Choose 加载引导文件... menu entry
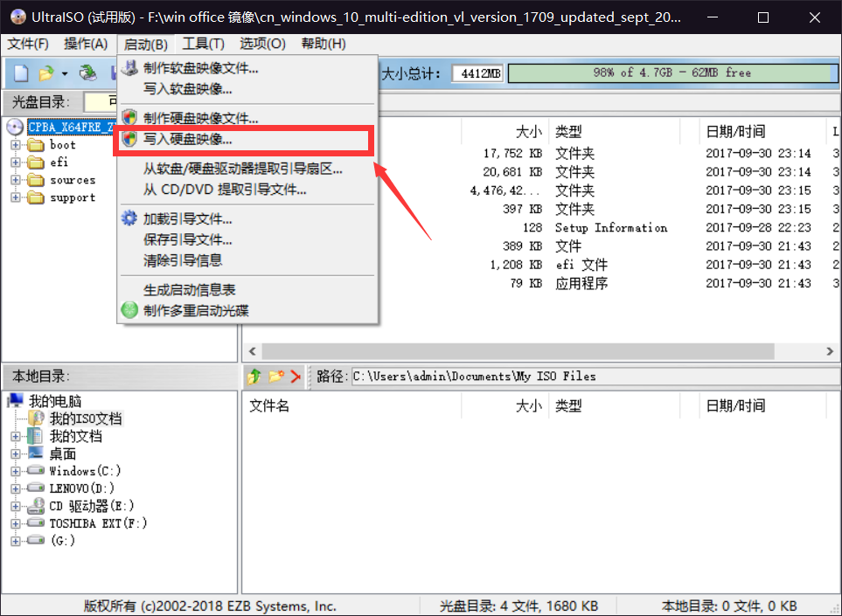The height and width of the screenshot is (616, 842). (x=247, y=219)
